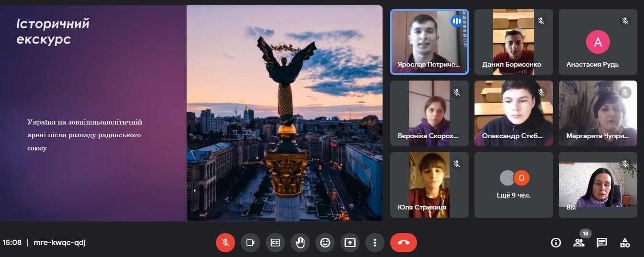Image resolution: width=644 pixels, height=257 pixels.
Task: Toggle the camera on or off
Action: click(x=250, y=243)
